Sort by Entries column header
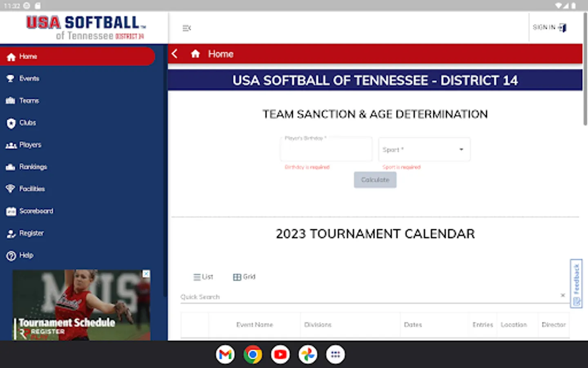This screenshot has width=588, height=368. coord(483,325)
